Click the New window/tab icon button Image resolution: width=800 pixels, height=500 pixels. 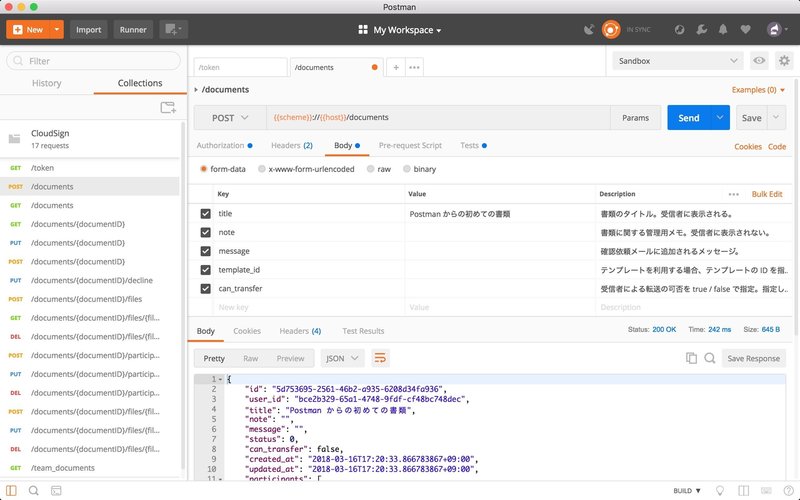(x=173, y=30)
